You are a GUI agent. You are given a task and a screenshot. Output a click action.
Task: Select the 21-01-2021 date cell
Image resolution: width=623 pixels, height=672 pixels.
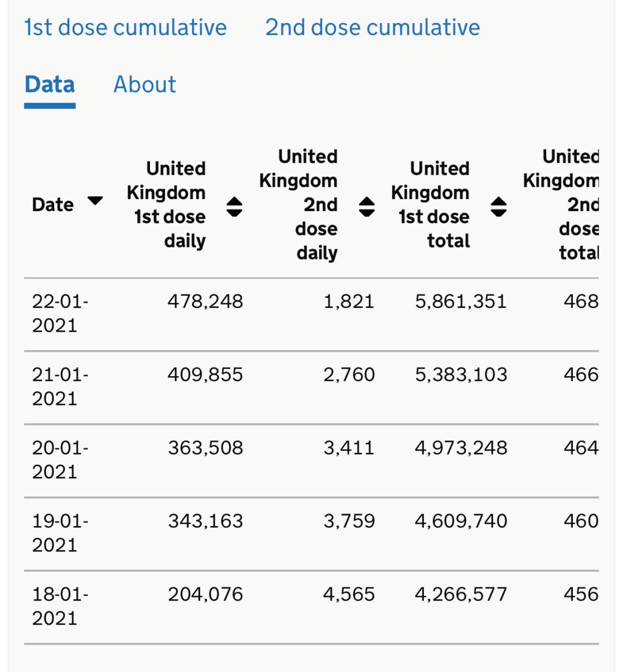60,386
